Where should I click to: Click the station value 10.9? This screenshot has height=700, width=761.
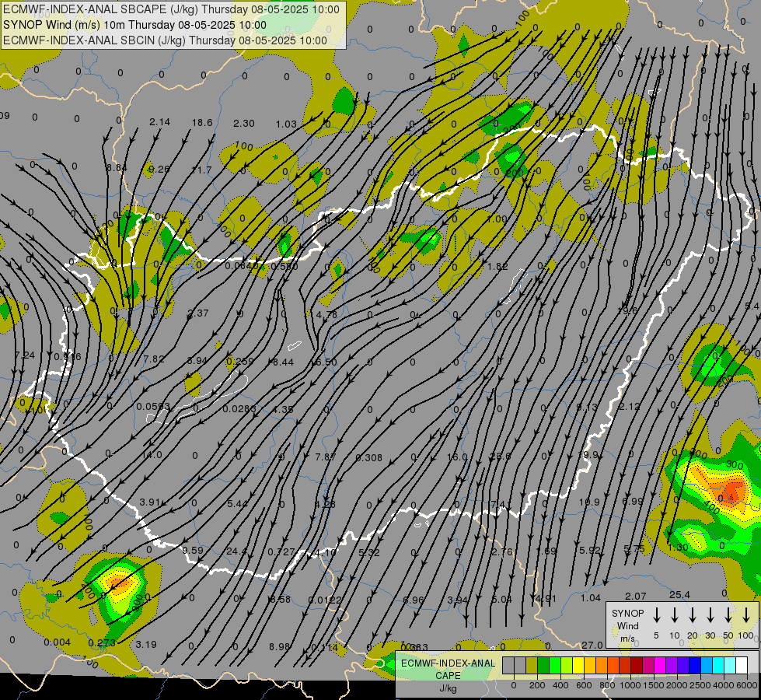coord(590,502)
